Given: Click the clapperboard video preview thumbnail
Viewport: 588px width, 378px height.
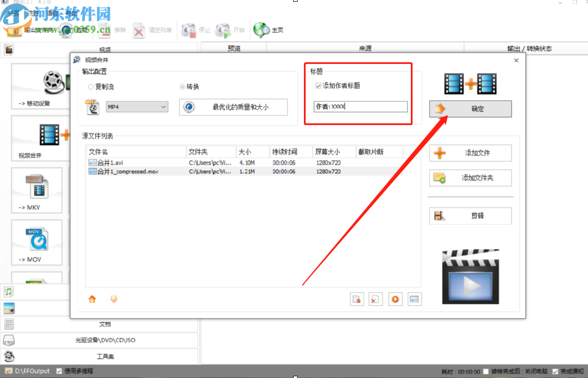Looking at the screenshot, I should 471,276.
